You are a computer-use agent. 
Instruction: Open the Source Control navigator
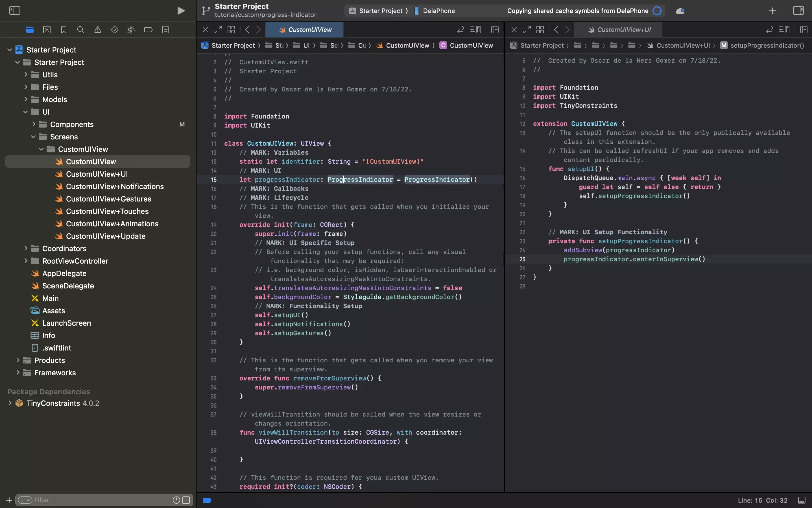pyautogui.click(x=47, y=30)
